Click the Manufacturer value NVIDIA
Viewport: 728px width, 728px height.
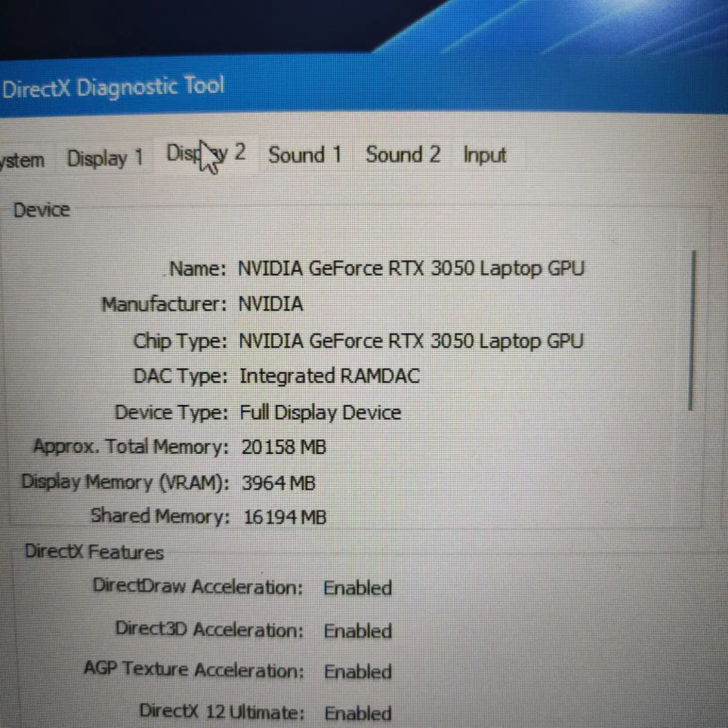[271, 304]
